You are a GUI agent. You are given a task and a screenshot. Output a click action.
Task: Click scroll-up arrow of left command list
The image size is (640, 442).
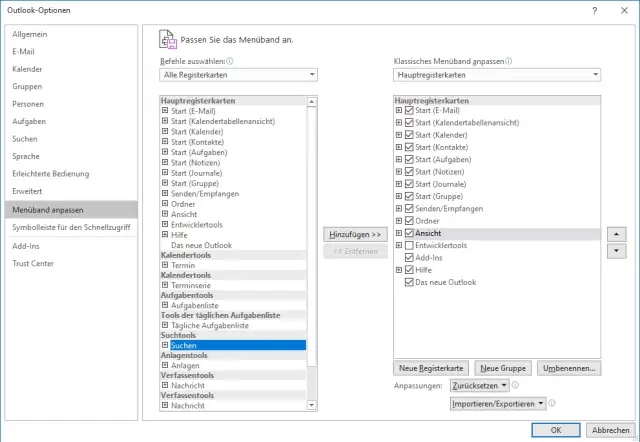tap(311, 102)
